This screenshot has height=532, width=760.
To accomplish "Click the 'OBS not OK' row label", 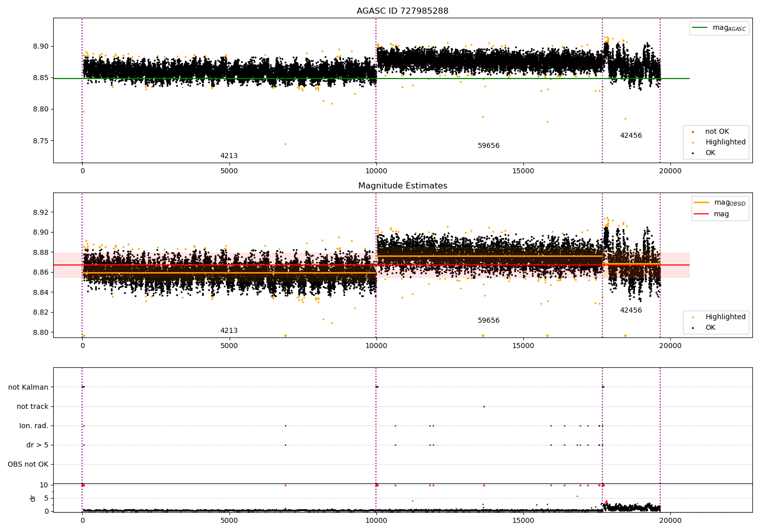I will [x=28, y=464].
